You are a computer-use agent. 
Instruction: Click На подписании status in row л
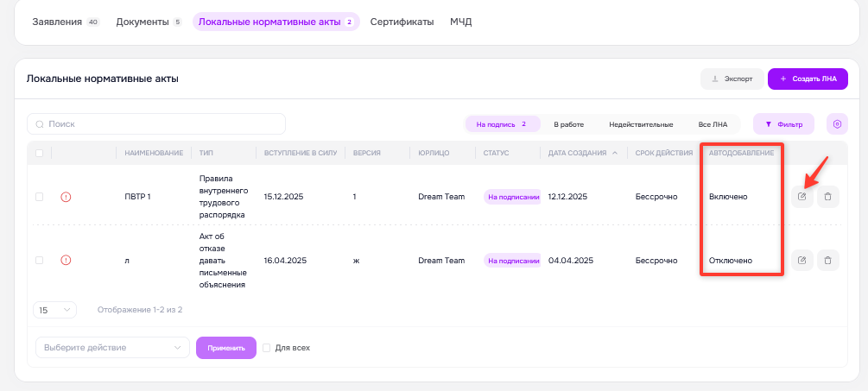(512, 260)
